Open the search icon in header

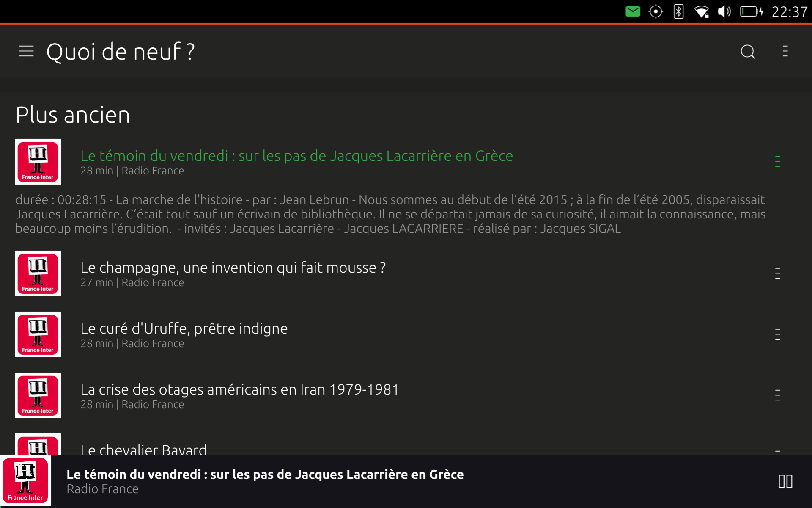click(748, 52)
